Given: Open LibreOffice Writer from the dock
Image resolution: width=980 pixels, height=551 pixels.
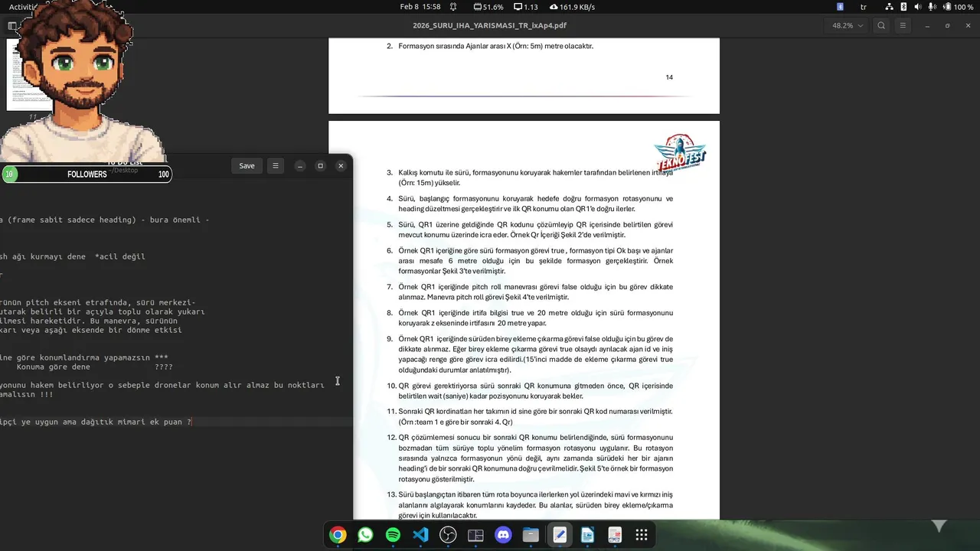Looking at the screenshot, I should tap(587, 535).
